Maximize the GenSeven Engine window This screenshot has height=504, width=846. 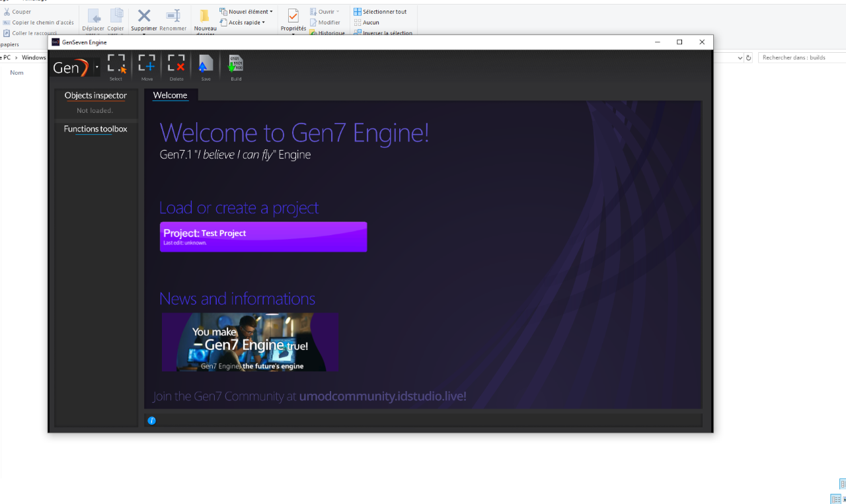(679, 42)
